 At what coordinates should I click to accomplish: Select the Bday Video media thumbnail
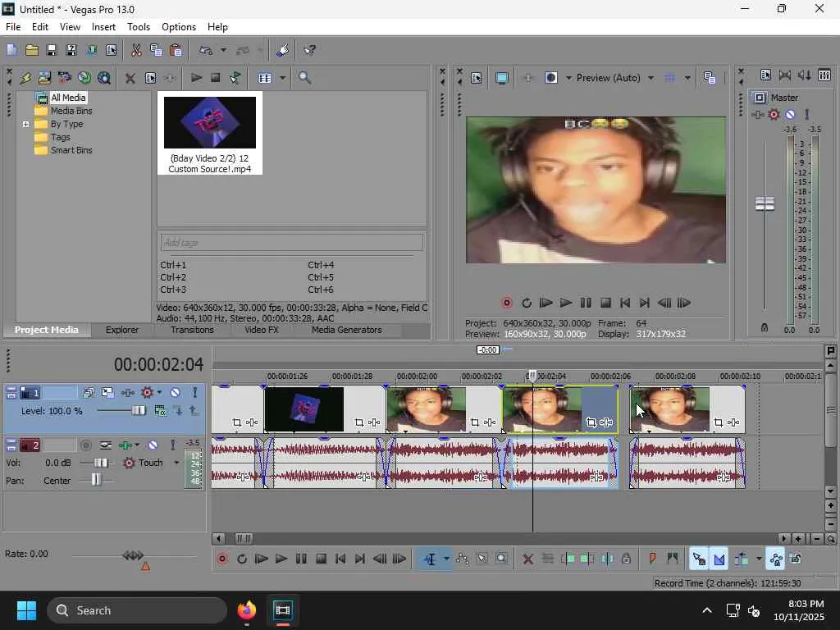click(x=210, y=123)
